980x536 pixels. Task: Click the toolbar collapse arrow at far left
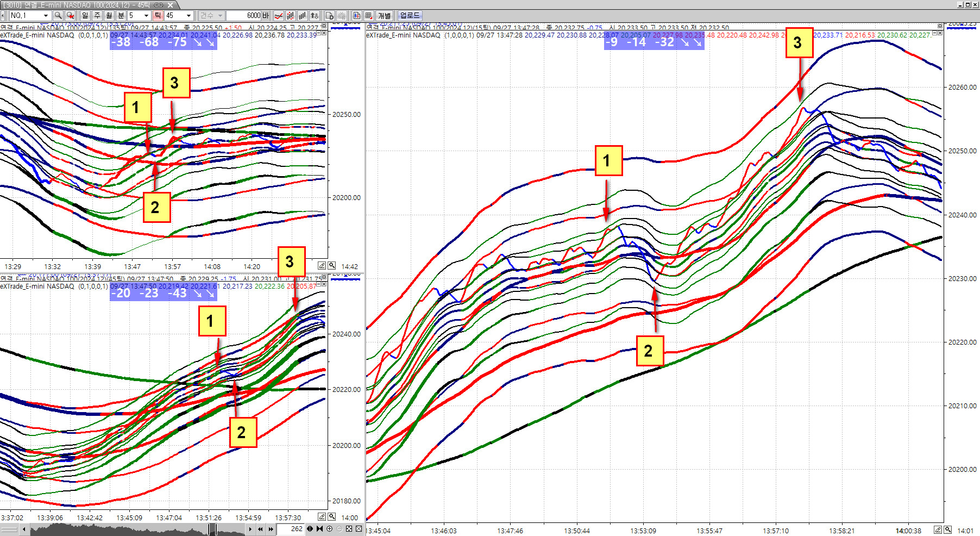pyautogui.click(x=3, y=16)
